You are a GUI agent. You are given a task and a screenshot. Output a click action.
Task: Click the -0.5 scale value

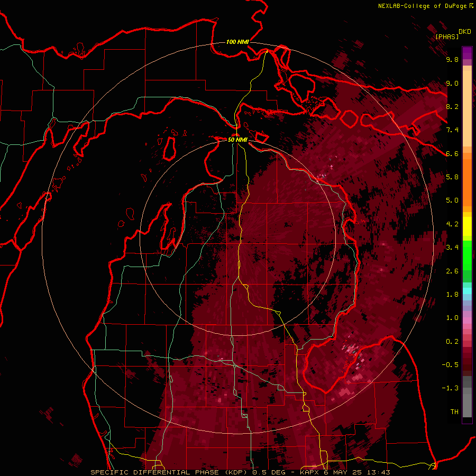click(x=450, y=365)
